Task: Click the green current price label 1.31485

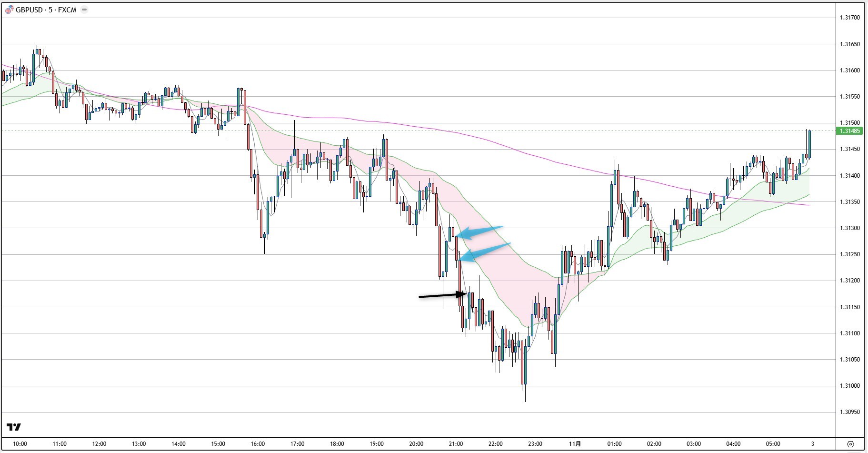Action: pos(850,131)
